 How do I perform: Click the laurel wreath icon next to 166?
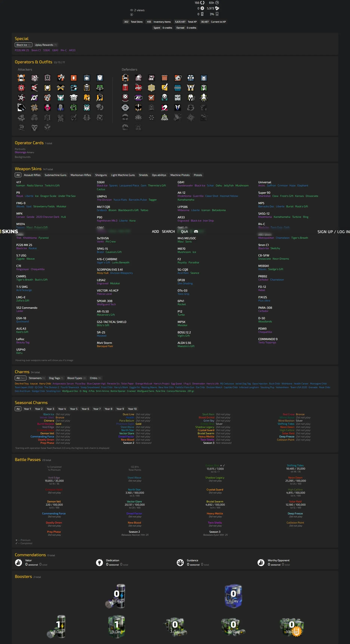click(x=202, y=3)
